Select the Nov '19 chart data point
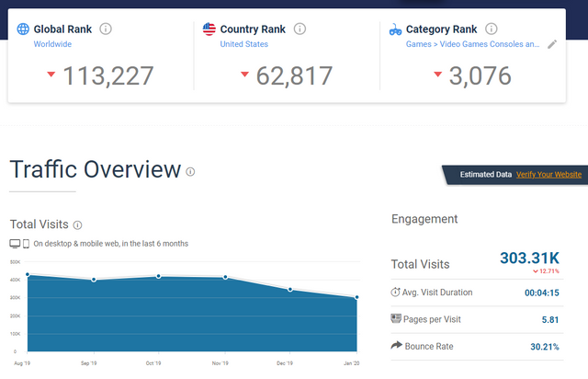This screenshot has width=588, height=379. (x=225, y=277)
